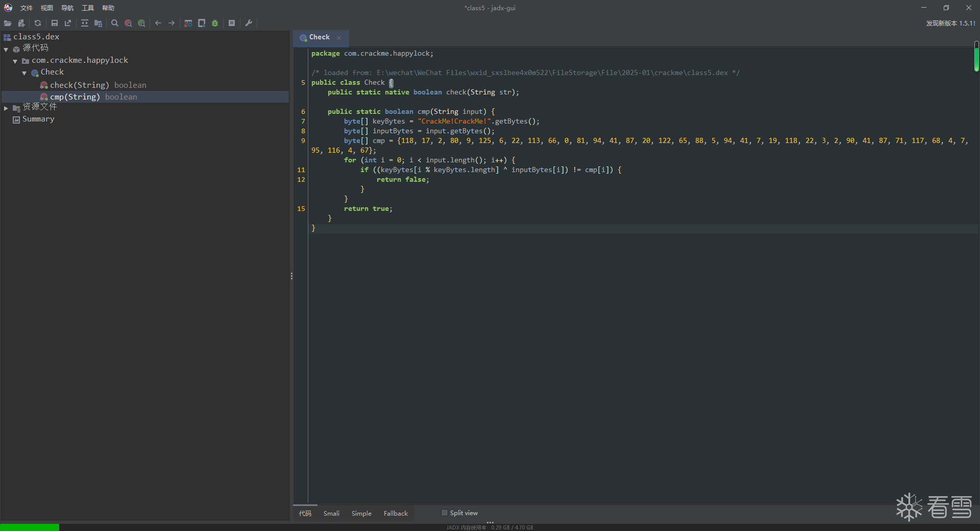The height and width of the screenshot is (531, 980).
Task: Switch to the Fallback view tab
Action: tap(396, 514)
